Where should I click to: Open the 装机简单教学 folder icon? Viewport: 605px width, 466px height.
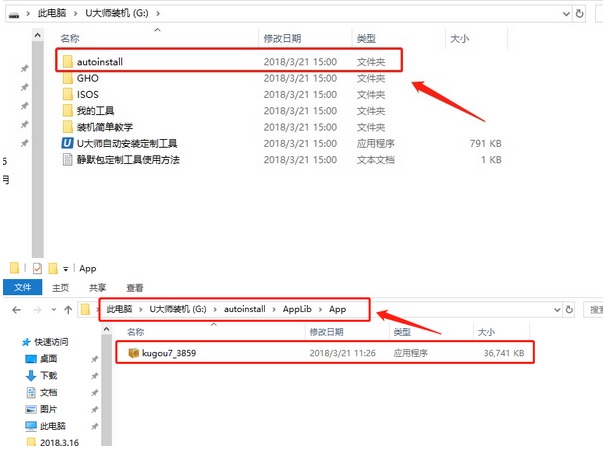click(x=68, y=127)
